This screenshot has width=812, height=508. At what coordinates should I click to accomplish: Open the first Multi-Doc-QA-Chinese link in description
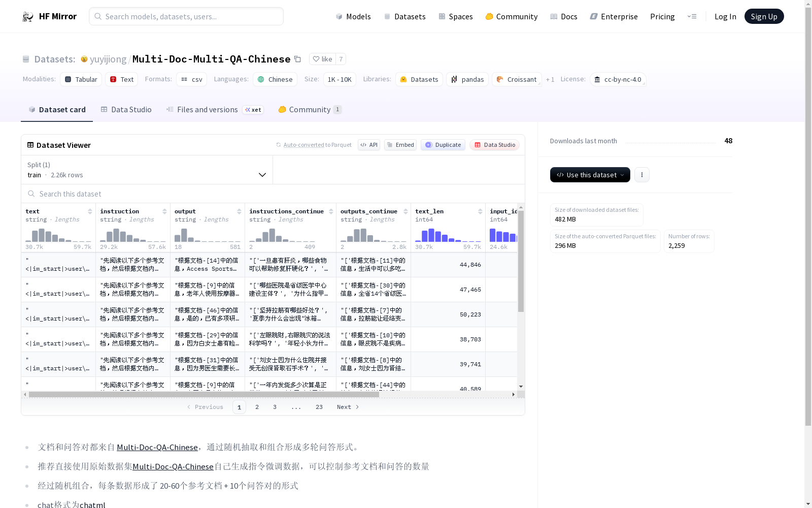157,447
